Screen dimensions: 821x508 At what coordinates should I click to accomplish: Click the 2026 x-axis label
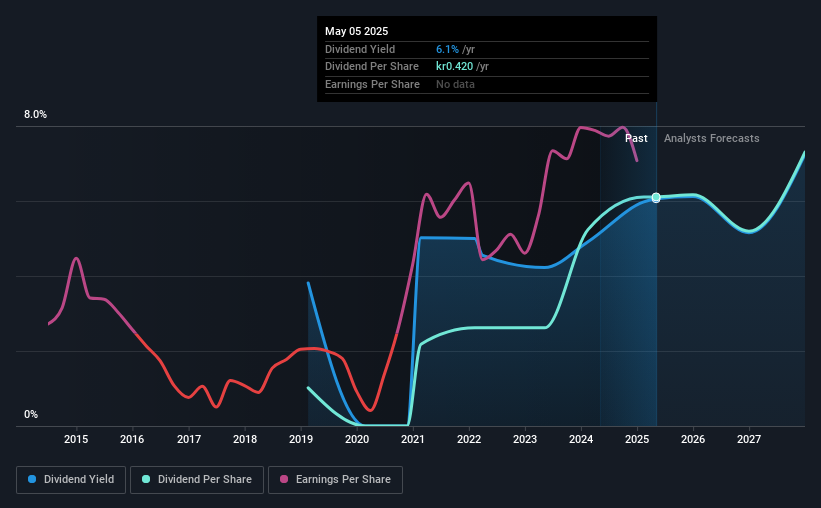(693, 439)
